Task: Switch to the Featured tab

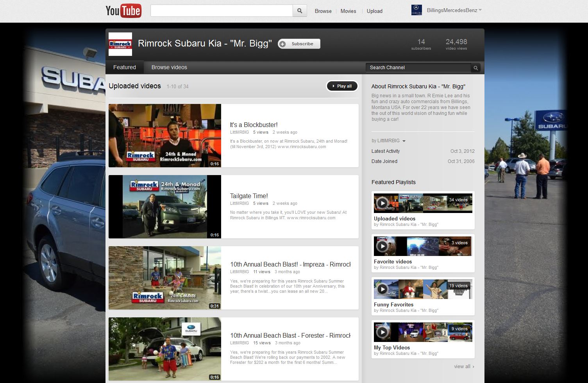Action: (x=124, y=67)
